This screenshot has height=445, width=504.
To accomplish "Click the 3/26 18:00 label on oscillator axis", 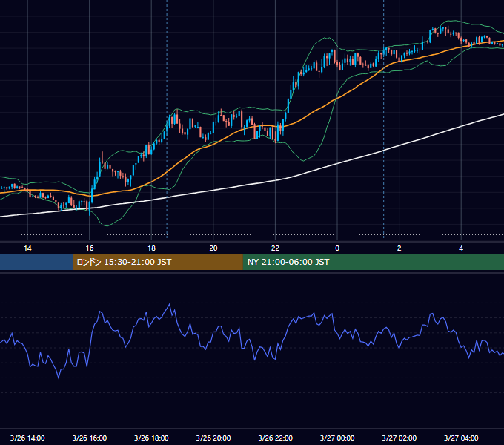I will (151, 438).
